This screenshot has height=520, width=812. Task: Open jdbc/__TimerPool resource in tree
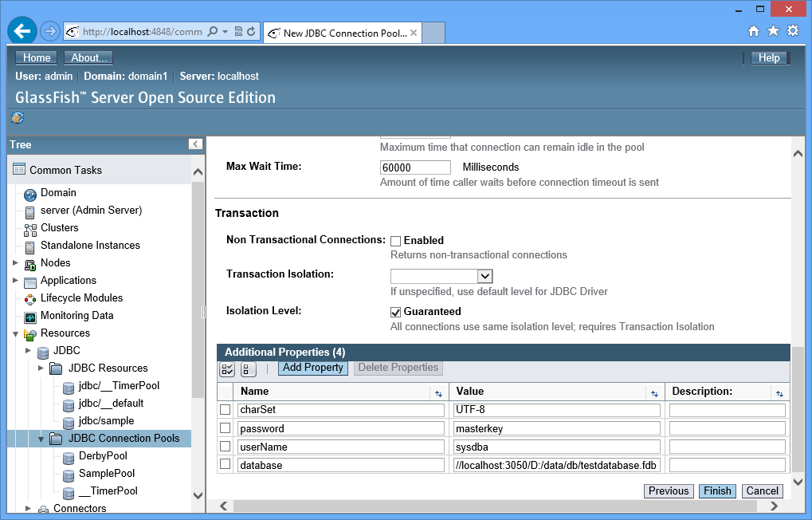(x=119, y=386)
